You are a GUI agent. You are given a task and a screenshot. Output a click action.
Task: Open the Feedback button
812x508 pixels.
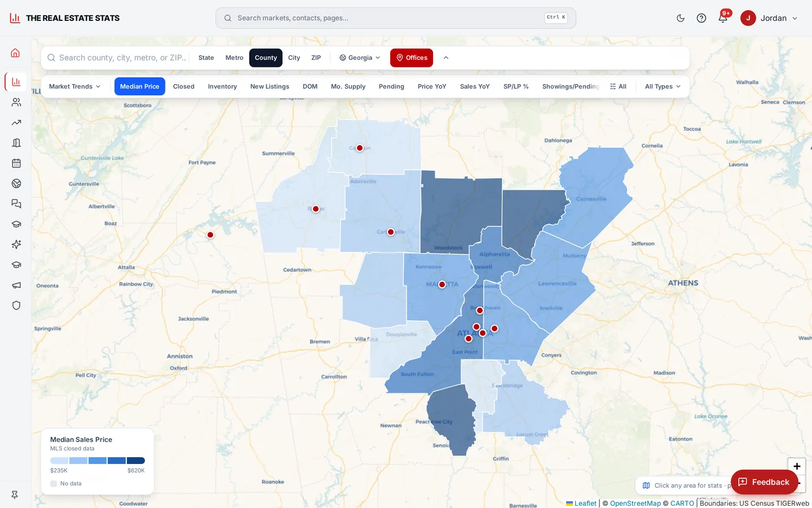(x=764, y=482)
